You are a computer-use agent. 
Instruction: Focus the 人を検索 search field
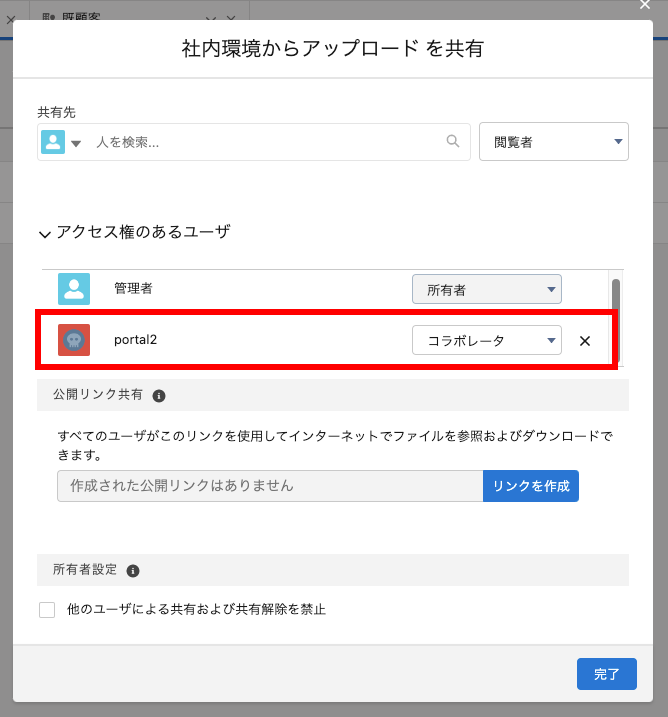pos(265,142)
